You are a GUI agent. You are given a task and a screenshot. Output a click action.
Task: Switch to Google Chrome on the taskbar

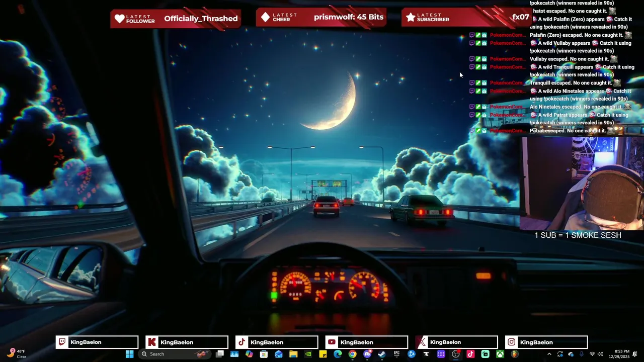point(352,354)
